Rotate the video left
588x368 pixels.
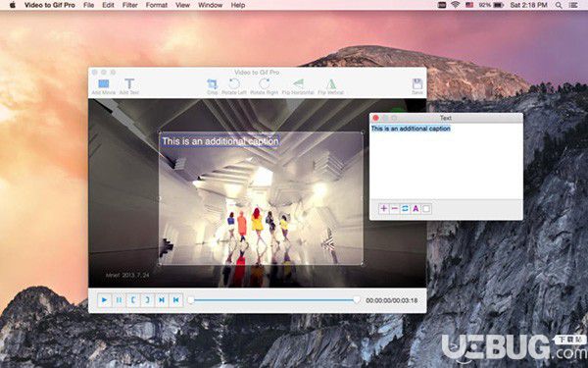(234, 86)
